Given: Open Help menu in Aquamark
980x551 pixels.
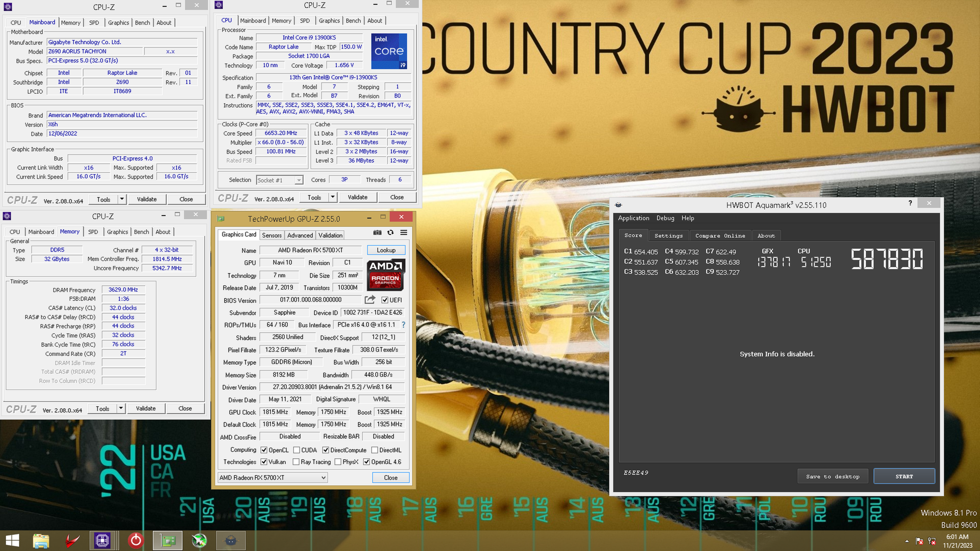Looking at the screenshot, I should [688, 218].
